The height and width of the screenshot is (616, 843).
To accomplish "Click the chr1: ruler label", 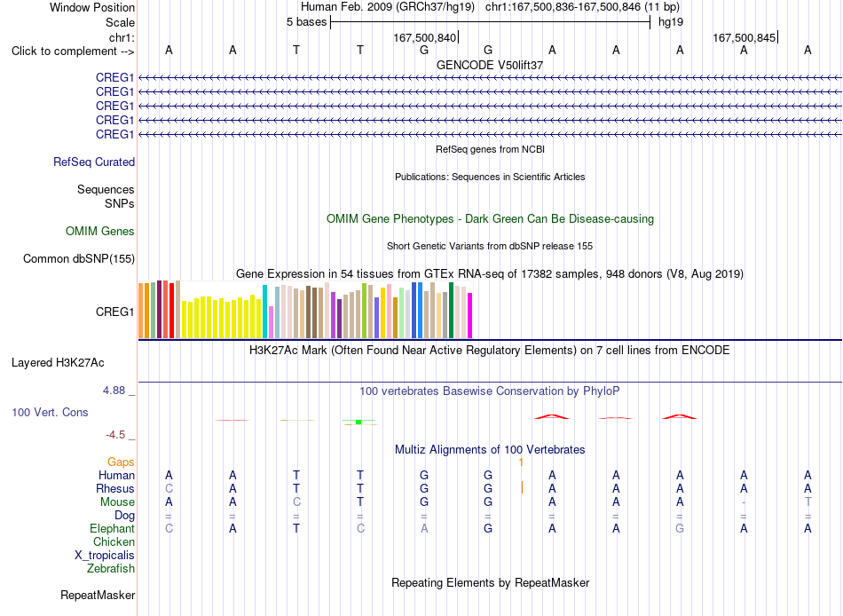I will tap(122, 37).
